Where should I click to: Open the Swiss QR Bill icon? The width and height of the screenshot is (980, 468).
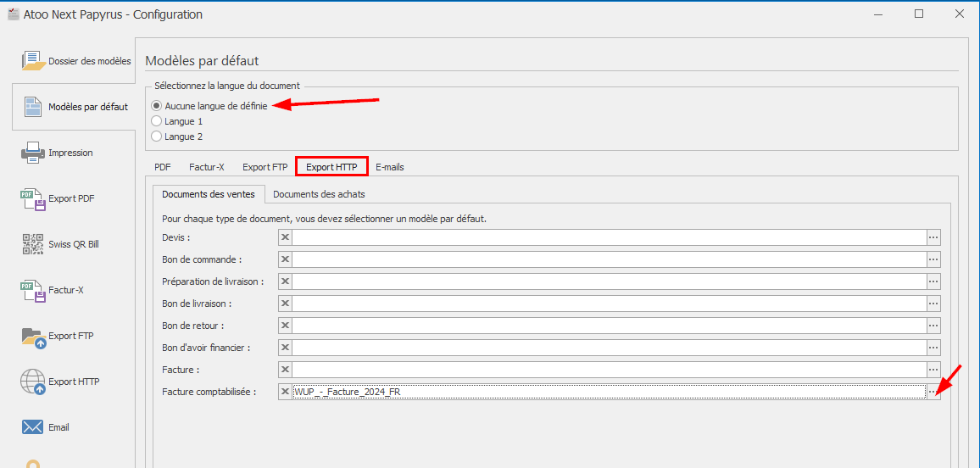[33, 244]
